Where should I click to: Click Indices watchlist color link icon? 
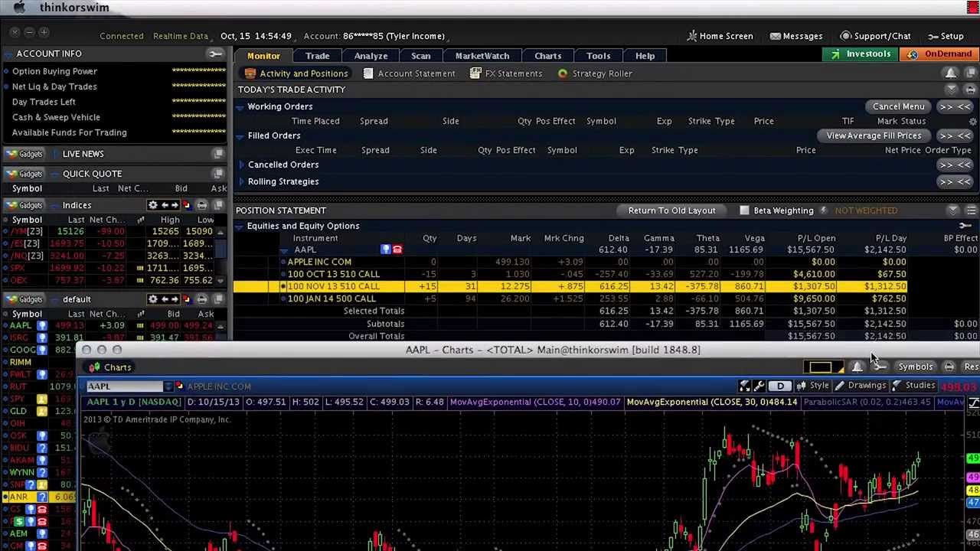pyautogui.click(x=185, y=205)
